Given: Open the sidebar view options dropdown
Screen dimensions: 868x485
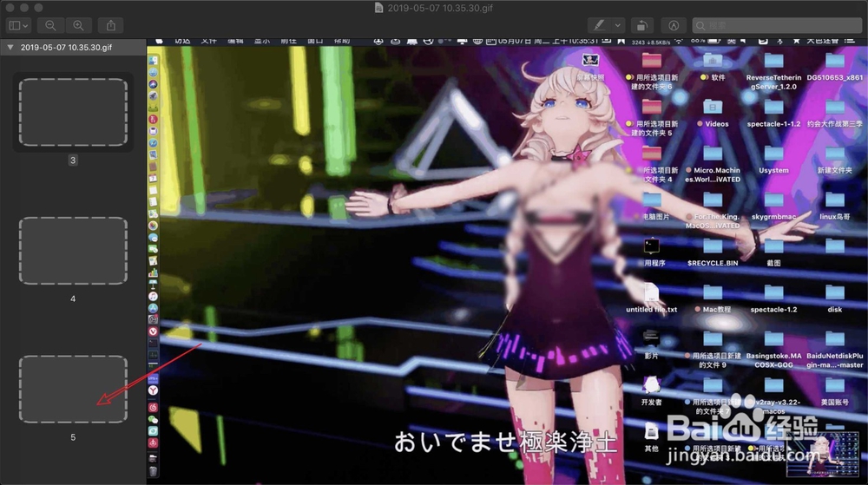Looking at the screenshot, I should [18, 25].
